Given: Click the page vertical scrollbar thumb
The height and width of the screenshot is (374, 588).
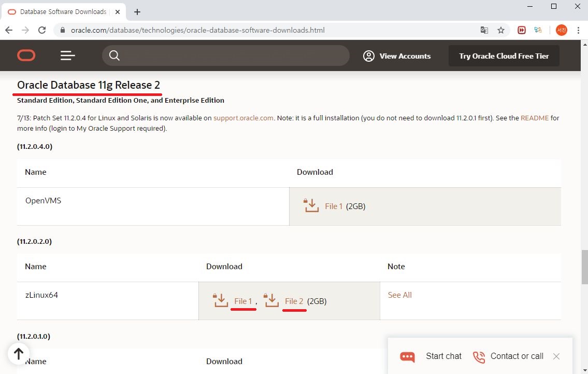Looking at the screenshot, I should click(584, 267).
